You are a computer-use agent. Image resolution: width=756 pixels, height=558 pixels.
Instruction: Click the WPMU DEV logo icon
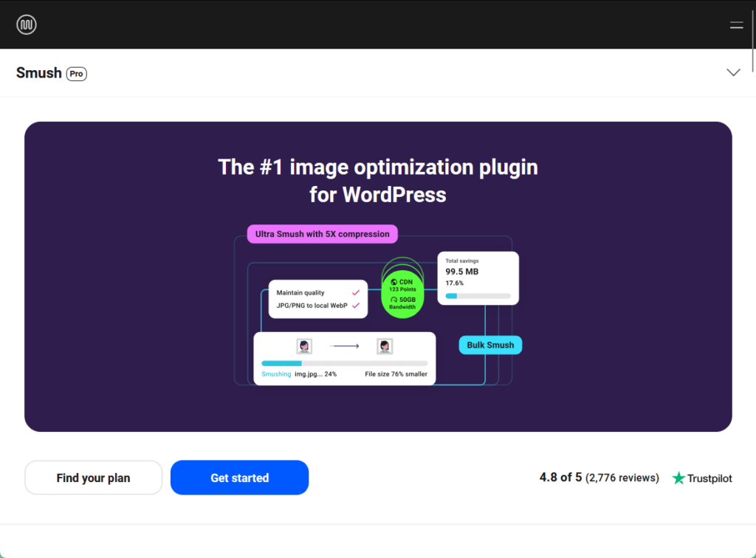[27, 24]
